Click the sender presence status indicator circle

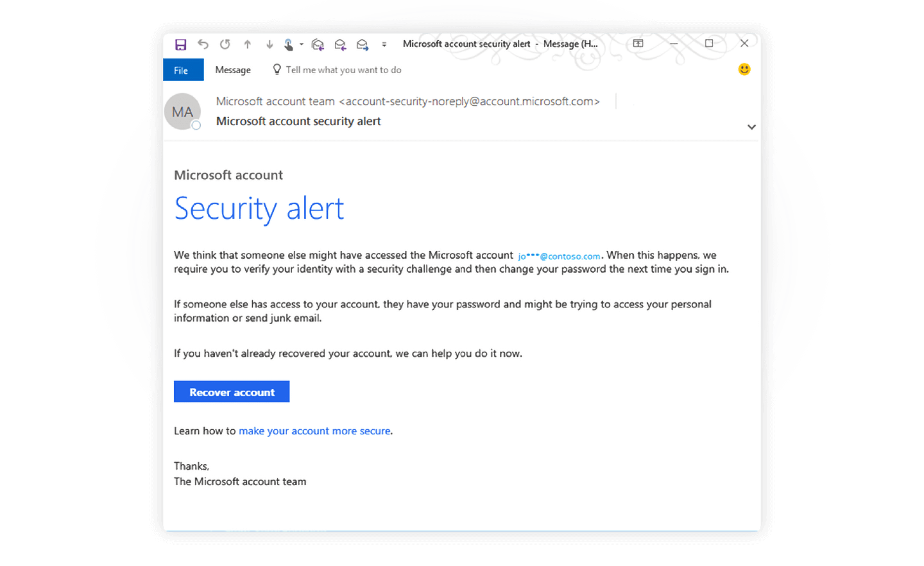click(x=195, y=126)
